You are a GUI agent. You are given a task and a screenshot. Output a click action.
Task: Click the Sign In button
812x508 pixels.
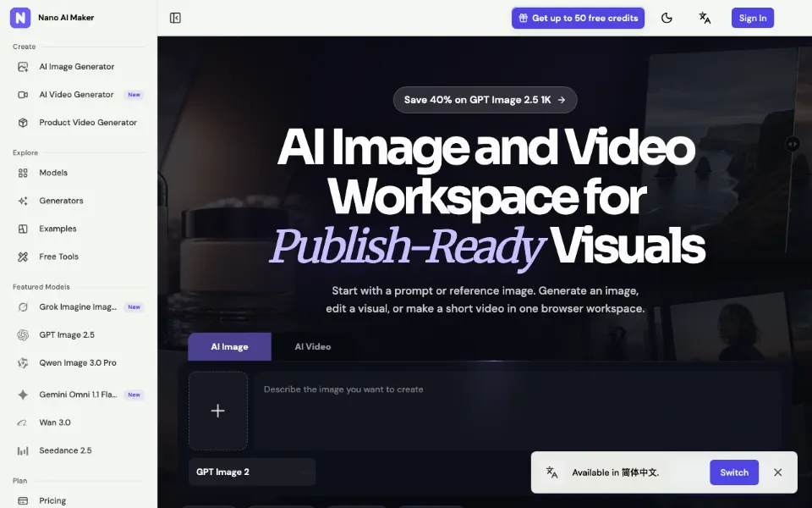point(753,18)
